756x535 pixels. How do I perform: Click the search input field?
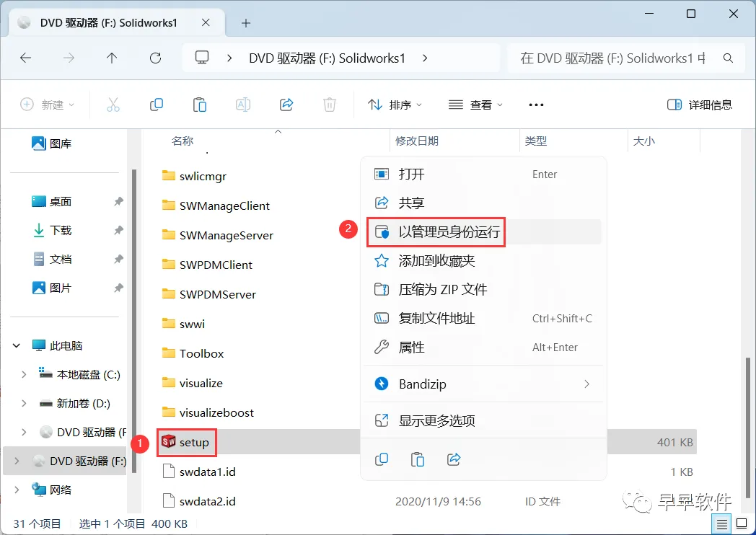[x=612, y=58]
